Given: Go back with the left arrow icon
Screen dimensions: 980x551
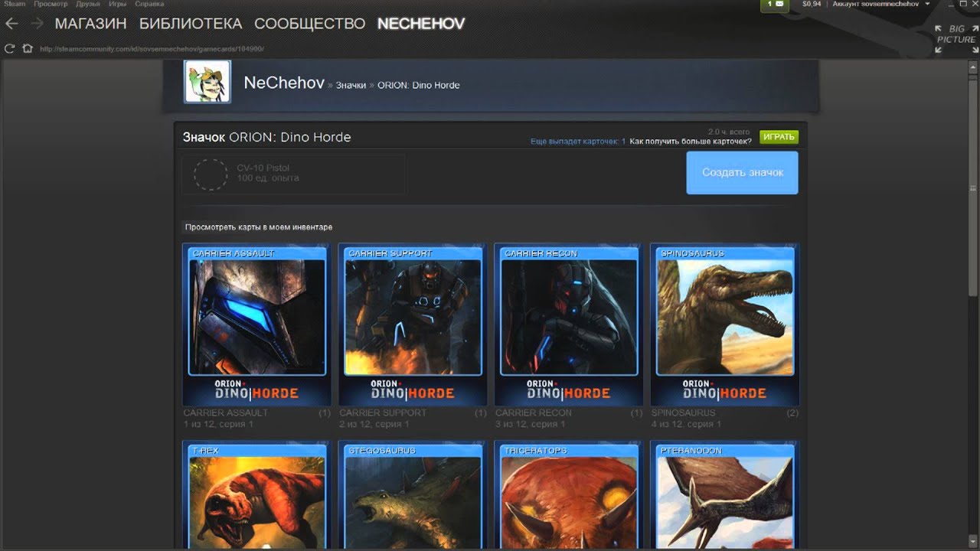Looking at the screenshot, I should click(11, 24).
